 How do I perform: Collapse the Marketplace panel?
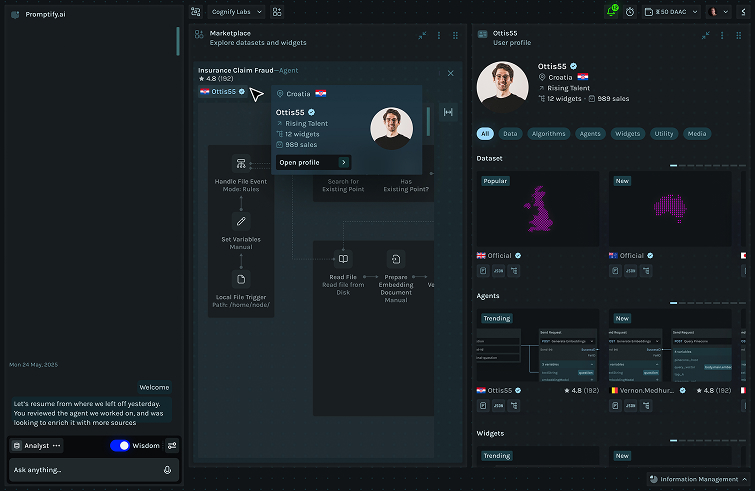click(422, 36)
